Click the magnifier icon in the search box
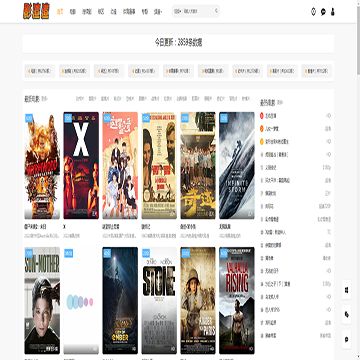Image resolution: width=360 pixels, height=360 pixels. click(216, 11)
